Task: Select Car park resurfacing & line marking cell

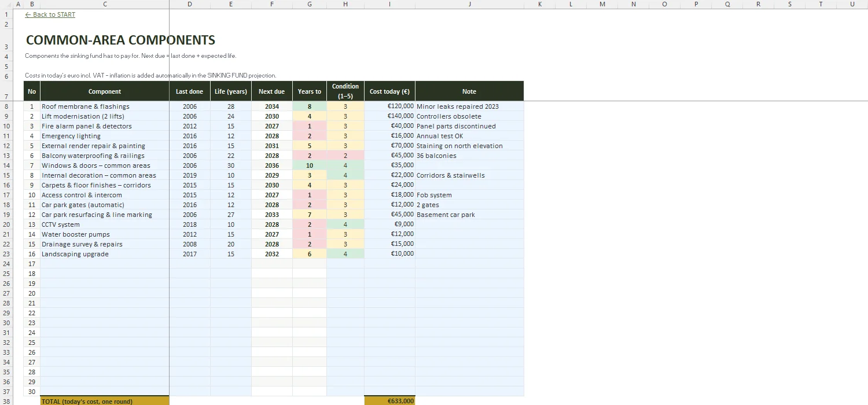Action: [105, 215]
